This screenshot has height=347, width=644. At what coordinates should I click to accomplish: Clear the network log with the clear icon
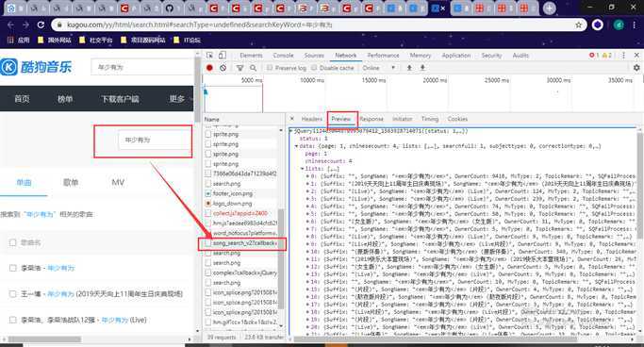pos(223,68)
